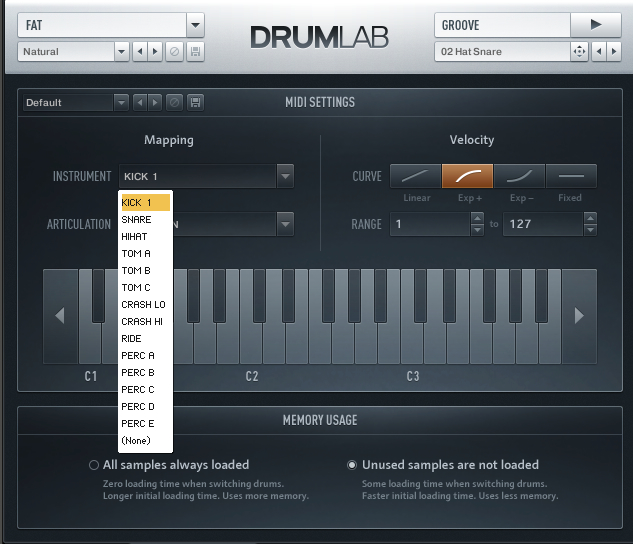
Task: Open the Natural preset dropdown
Action: [x=122, y=52]
